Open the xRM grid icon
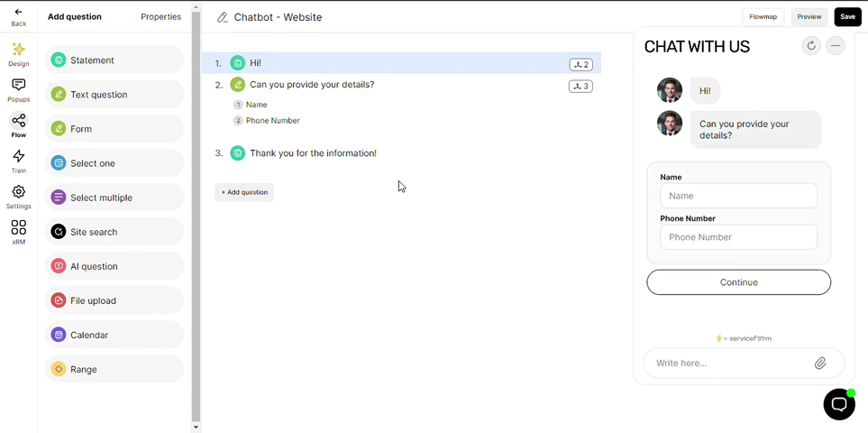868x433 pixels. coord(18,227)
